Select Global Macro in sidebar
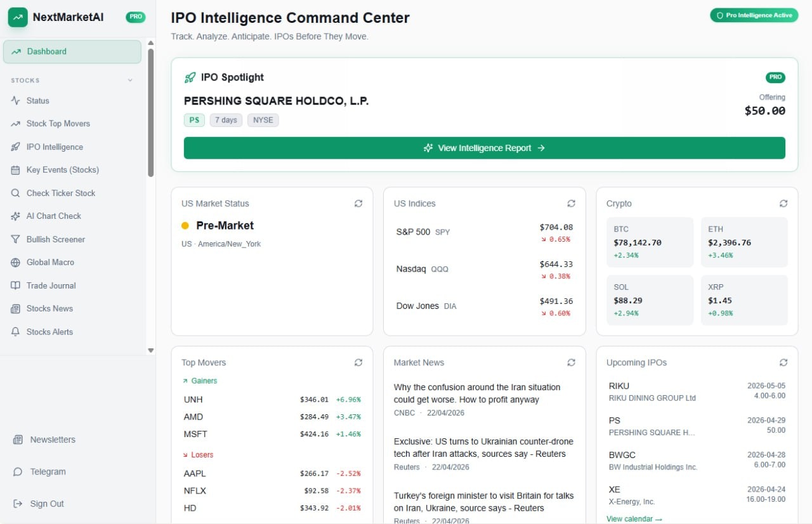The image size is (812, 524). pos(72,263)
